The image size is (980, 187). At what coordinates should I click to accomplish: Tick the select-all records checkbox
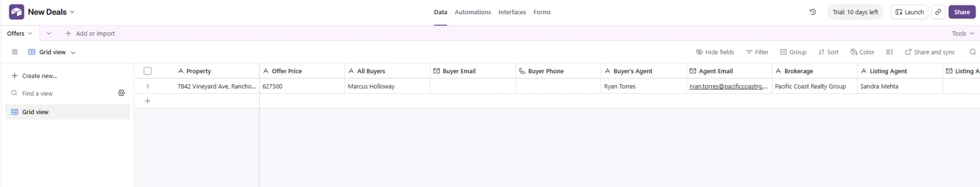click(147, 71)
